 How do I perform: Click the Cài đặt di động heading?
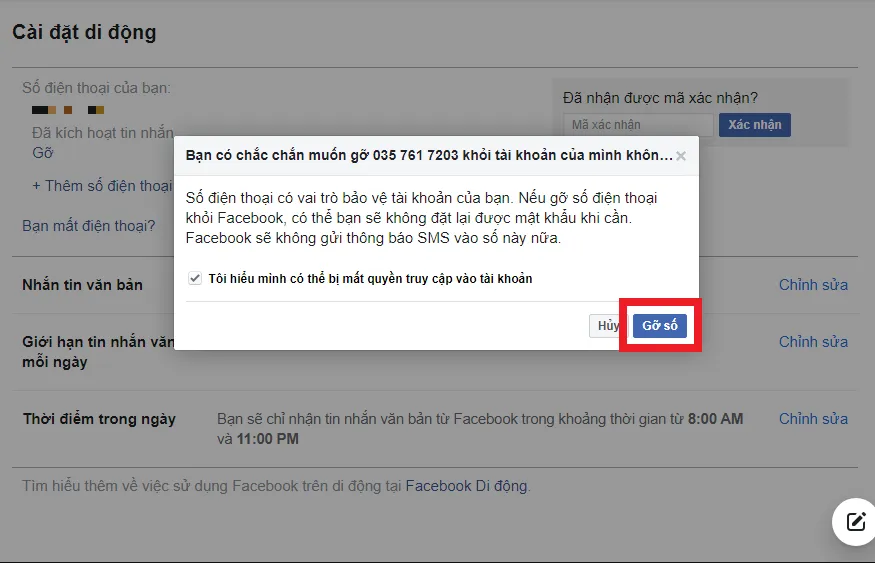click(84, 32)
